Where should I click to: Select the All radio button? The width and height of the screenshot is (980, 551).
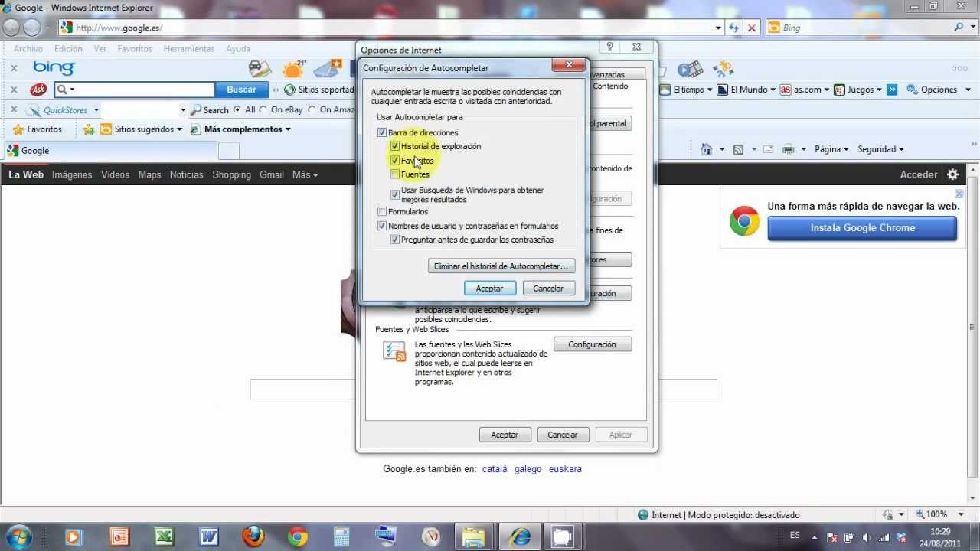pyautogui.click(x=237, y=109)
